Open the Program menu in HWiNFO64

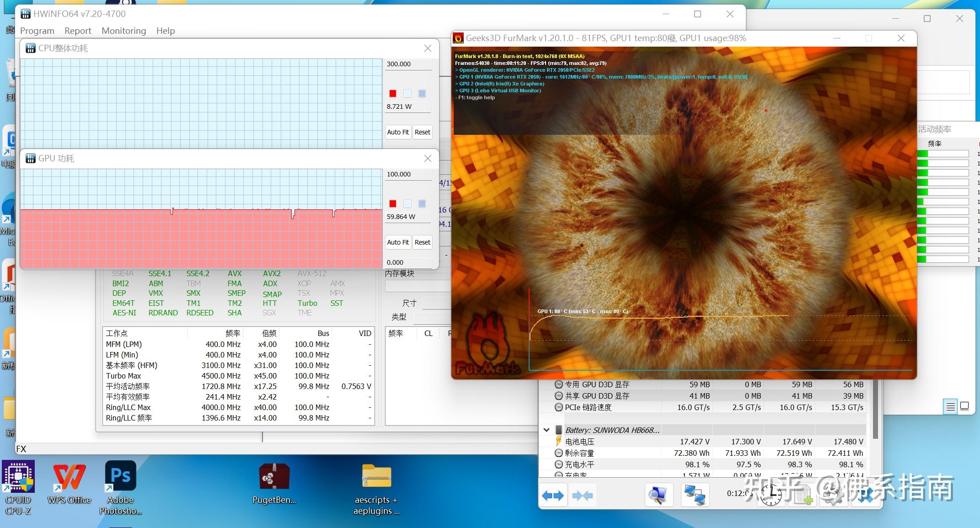[37, 31]
